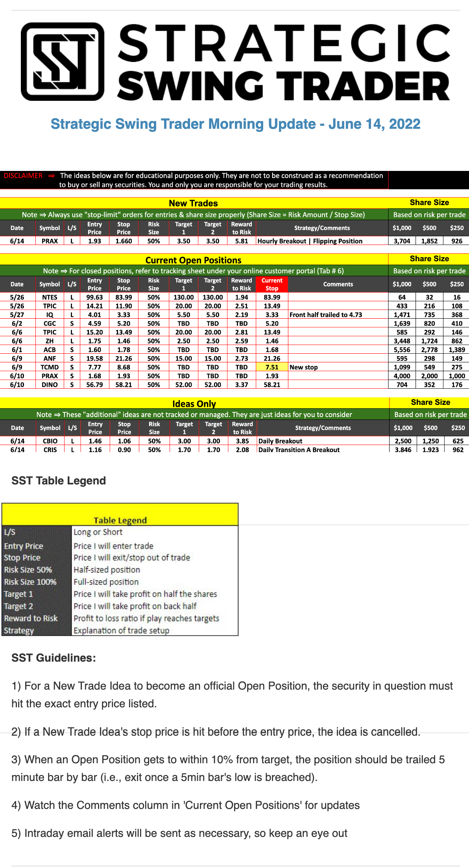
Task: Click the 'New stop' comment for TCMD
Action: (303, 367)
